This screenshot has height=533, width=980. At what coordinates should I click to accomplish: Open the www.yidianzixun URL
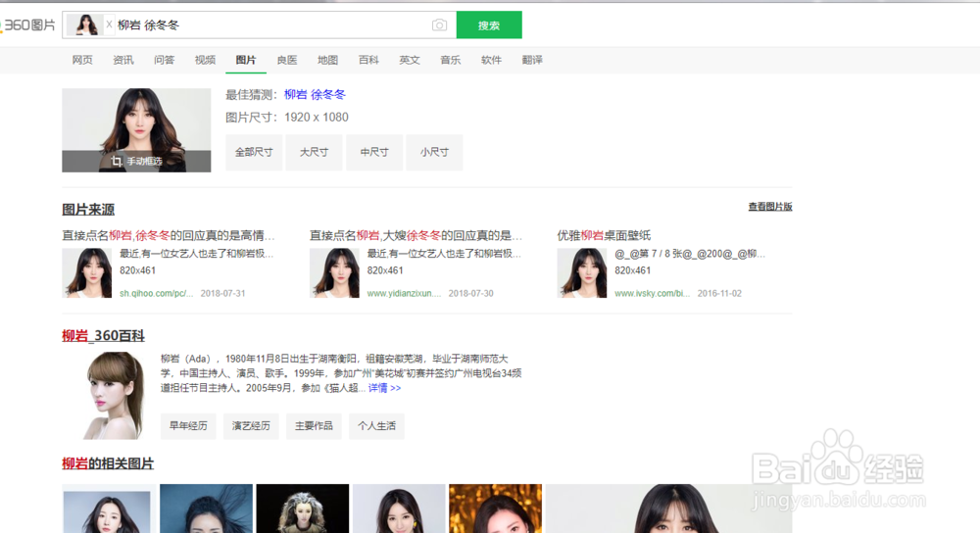pyautogui.click(x=404, y=293)
